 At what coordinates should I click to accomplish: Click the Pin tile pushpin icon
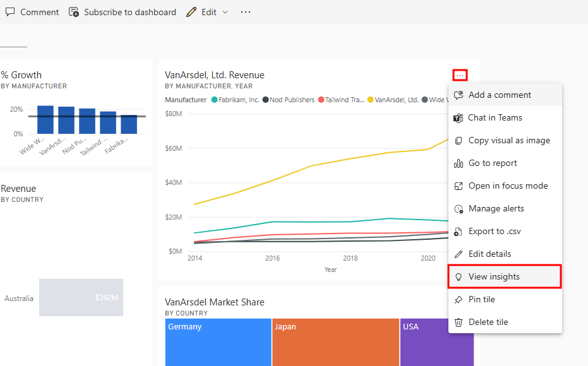[x=459, y=300]
